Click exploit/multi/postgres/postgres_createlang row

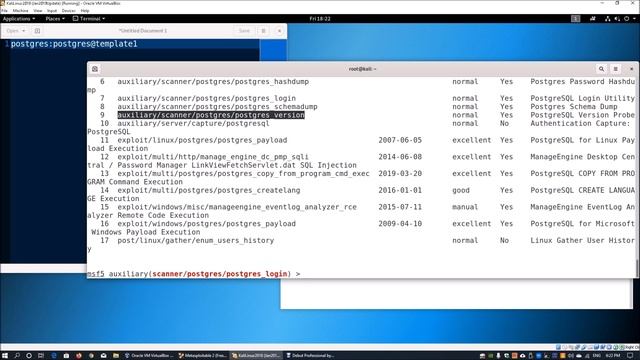[209, 190]
